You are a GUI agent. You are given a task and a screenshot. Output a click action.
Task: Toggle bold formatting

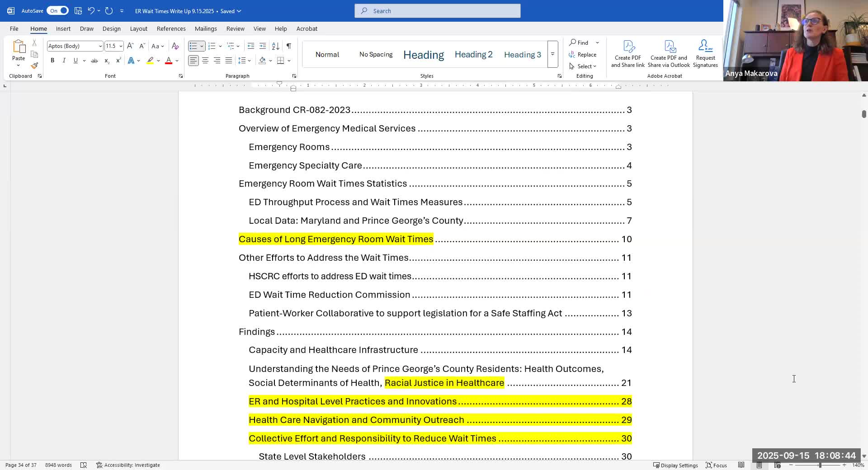coord(52,61)
